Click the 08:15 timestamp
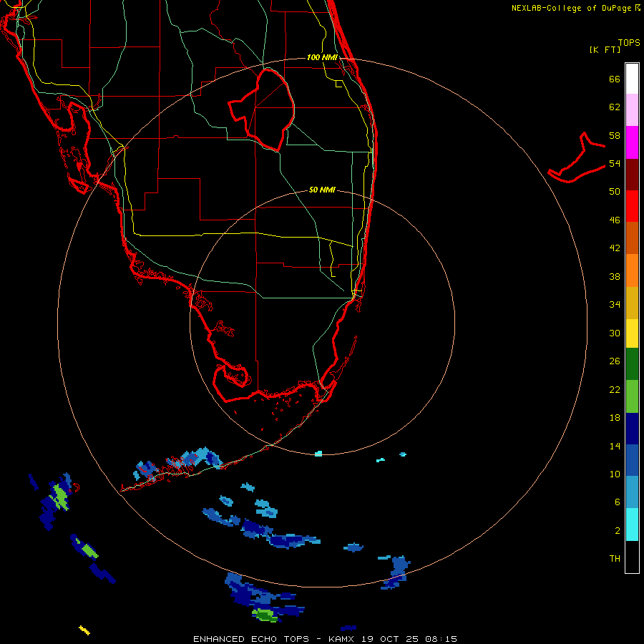This screenshot has width=644, height=644. point(440,639)
